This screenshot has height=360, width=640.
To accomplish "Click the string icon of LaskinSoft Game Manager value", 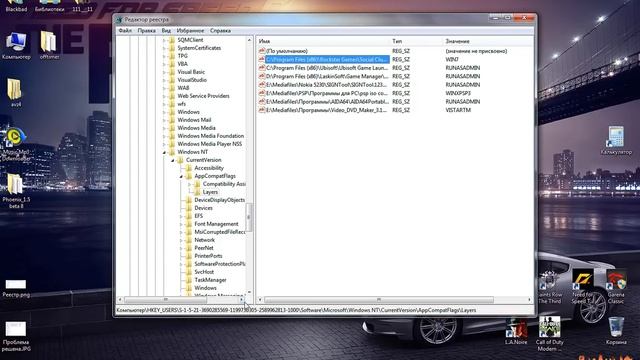I will 262,76.
